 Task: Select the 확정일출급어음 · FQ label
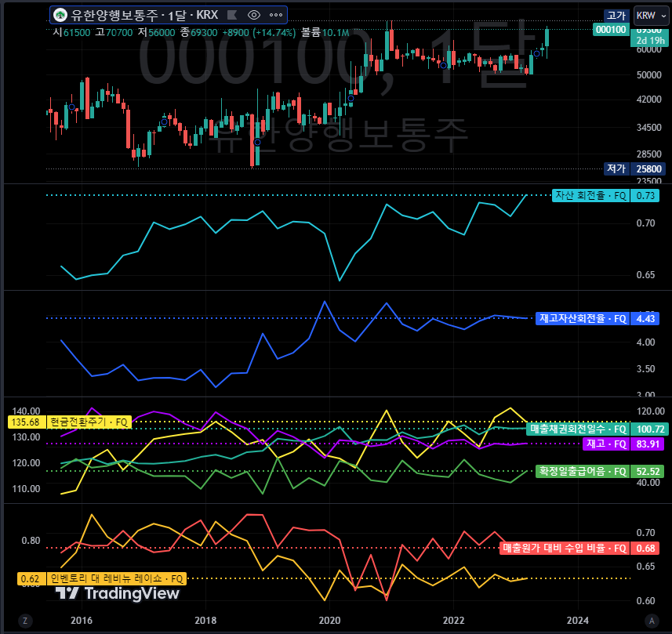coord(583,472)
